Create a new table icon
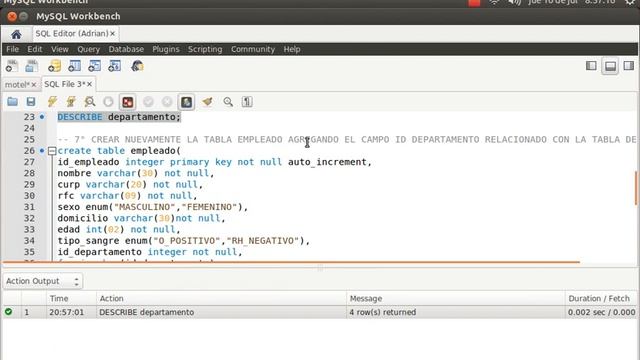This screenshot has width=640, height=360. click(x=75, y=66)
